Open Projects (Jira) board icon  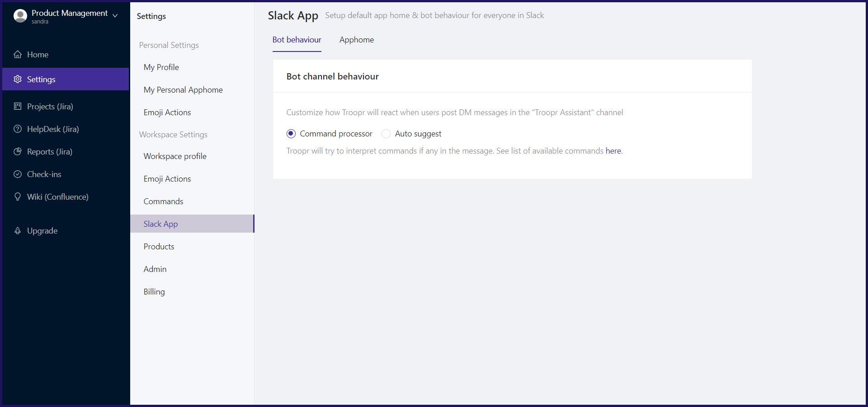coord(18,107)
